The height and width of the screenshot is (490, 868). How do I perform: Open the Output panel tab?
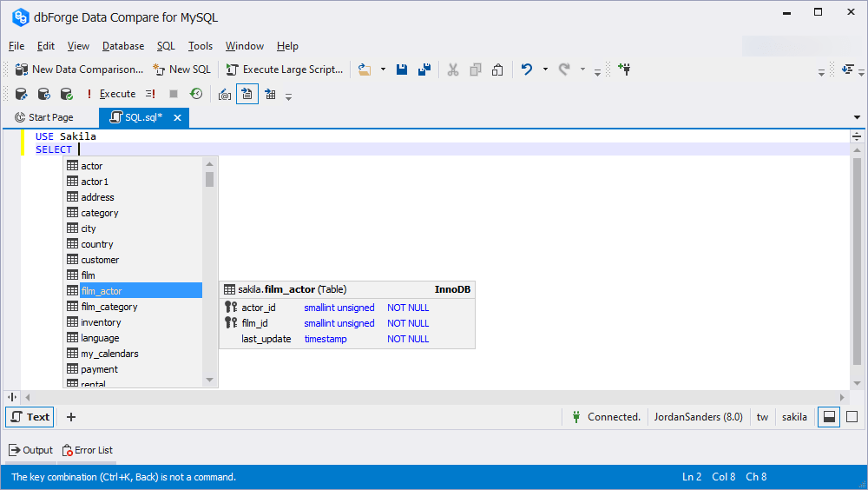coord(31,450)
